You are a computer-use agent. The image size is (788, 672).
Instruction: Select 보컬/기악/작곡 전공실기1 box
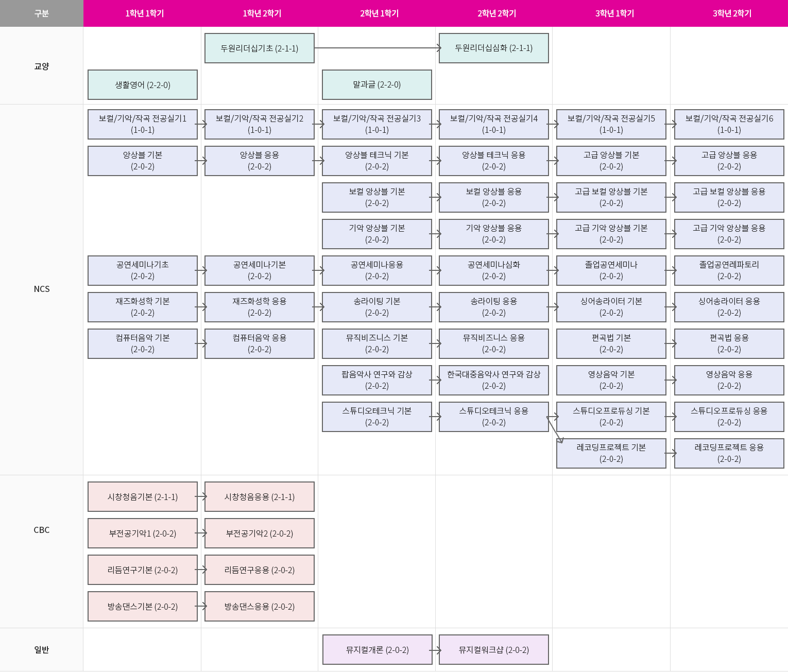point(143,124)
